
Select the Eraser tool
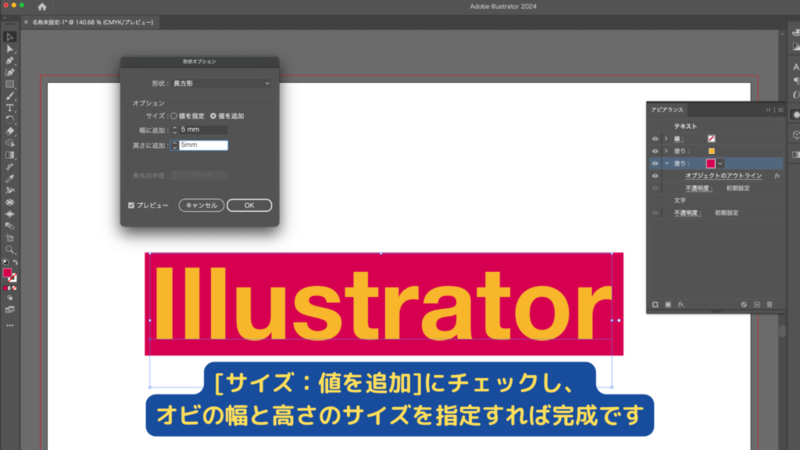pyautogui.click(x=10, y=131)
